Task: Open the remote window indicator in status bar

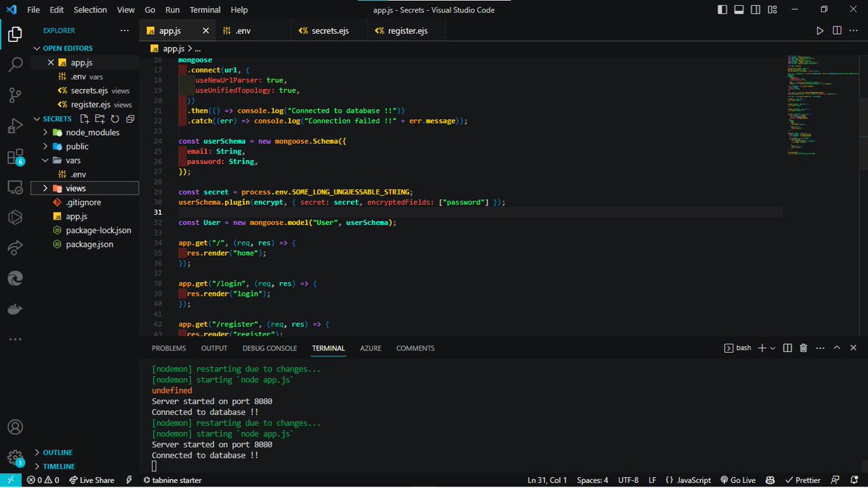Action: coord(10,480)
